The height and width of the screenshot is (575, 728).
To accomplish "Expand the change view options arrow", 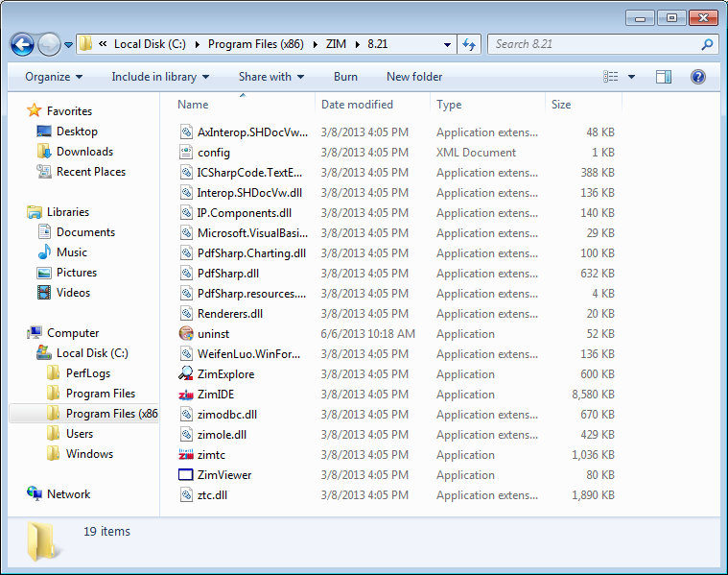I will (631, 77).
